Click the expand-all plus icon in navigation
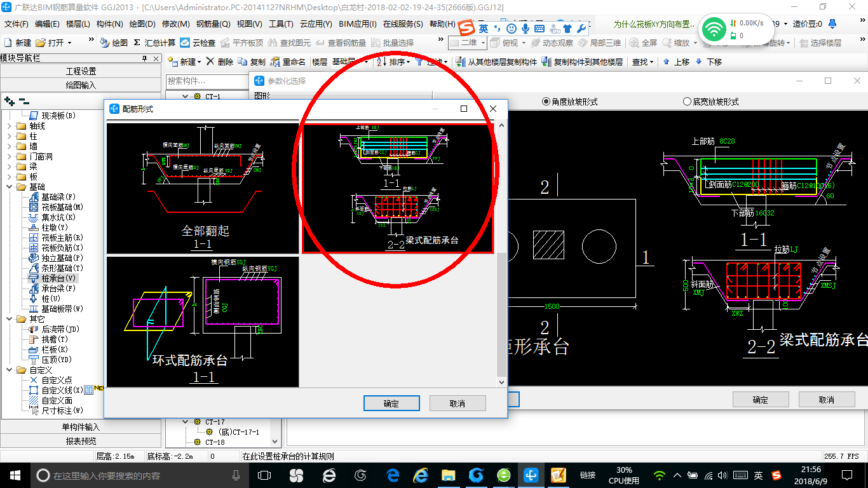This screenshot has width=868, height=488. [x=9, y=101]
